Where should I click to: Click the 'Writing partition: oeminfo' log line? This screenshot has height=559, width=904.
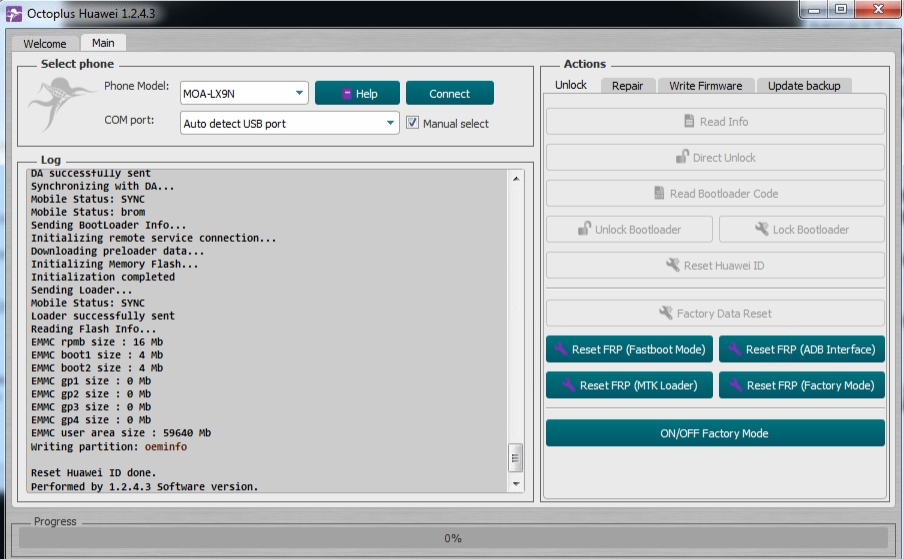pos(109,447)
